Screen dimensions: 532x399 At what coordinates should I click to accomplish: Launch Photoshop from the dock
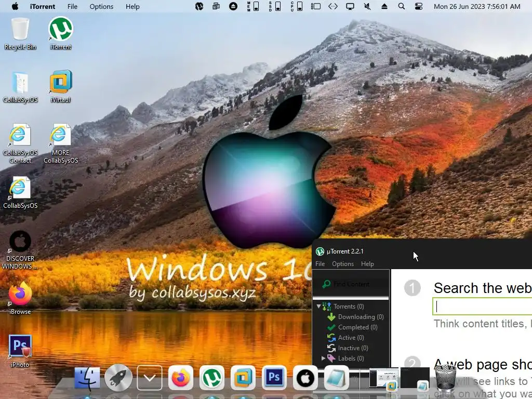[274, 378]
